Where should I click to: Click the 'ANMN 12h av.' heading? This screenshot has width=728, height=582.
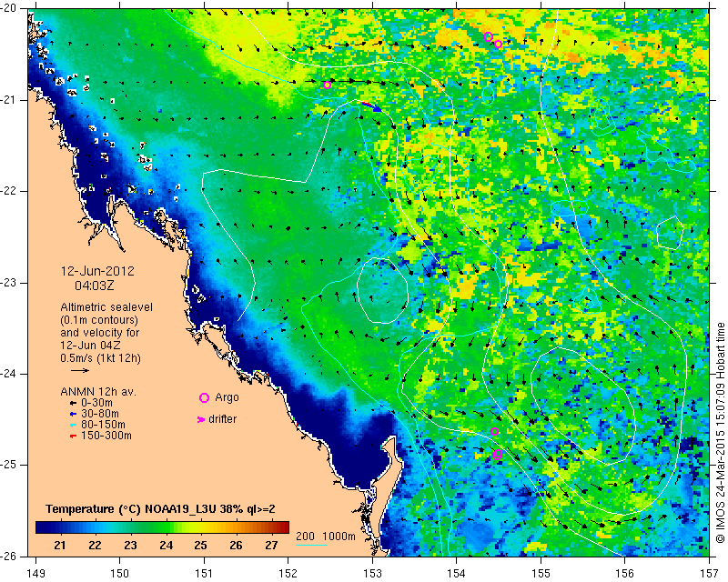point(98,392)
